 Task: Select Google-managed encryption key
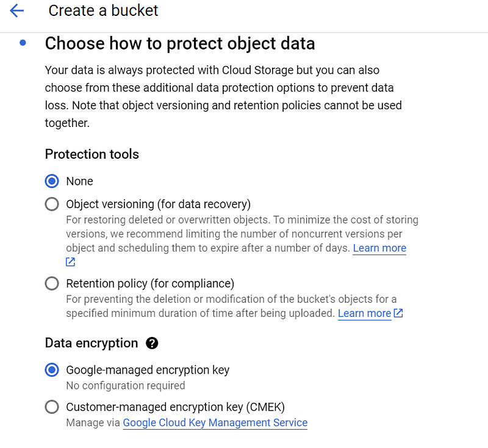tap(52, 370)
